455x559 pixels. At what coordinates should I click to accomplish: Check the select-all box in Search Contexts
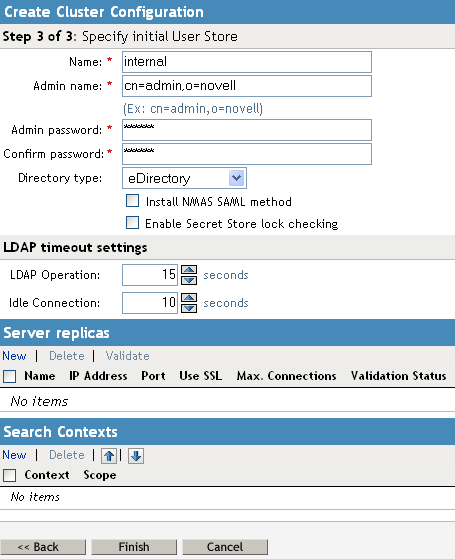tap(9, 475)
